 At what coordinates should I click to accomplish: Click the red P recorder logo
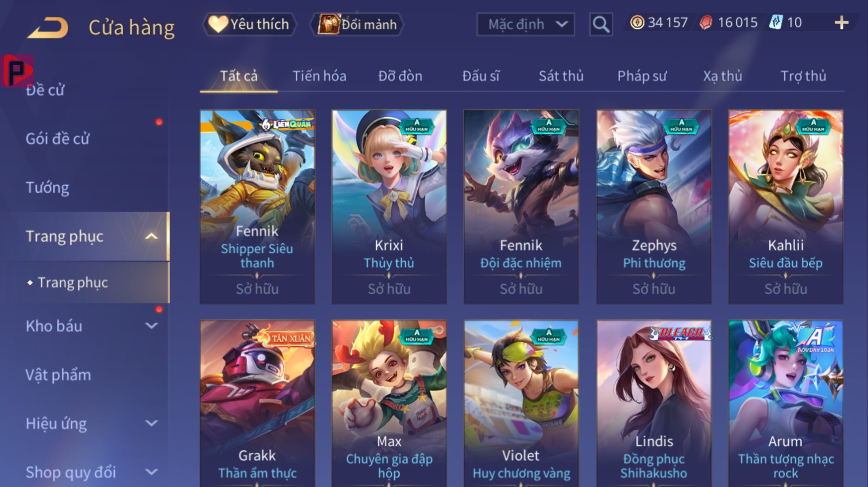[x=17, y=70]
